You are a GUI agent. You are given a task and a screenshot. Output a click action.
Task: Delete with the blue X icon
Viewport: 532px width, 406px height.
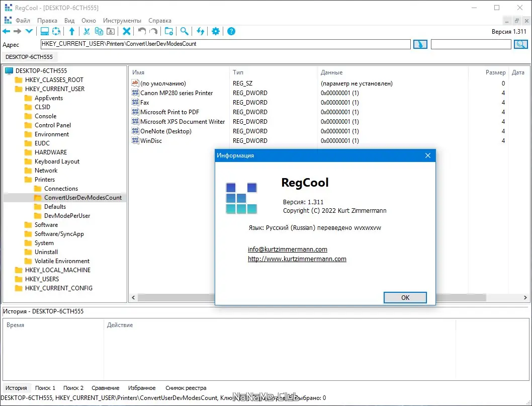click(x=127, y=31)
